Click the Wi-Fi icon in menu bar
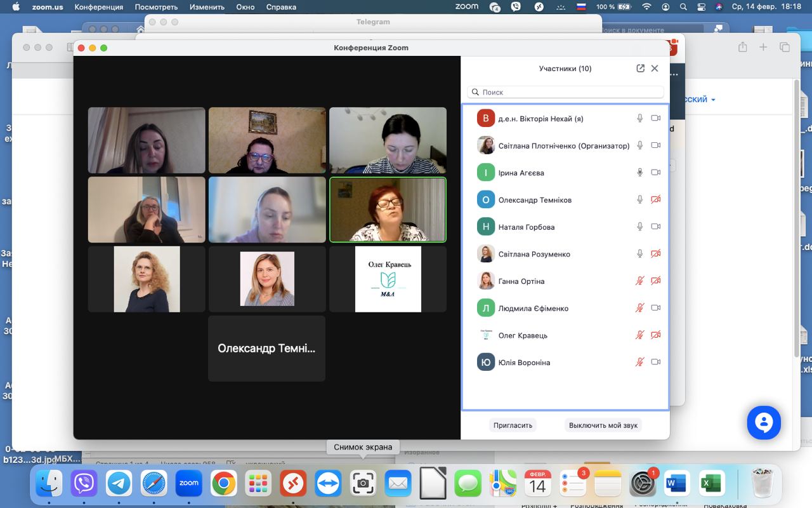 [647, 7]
